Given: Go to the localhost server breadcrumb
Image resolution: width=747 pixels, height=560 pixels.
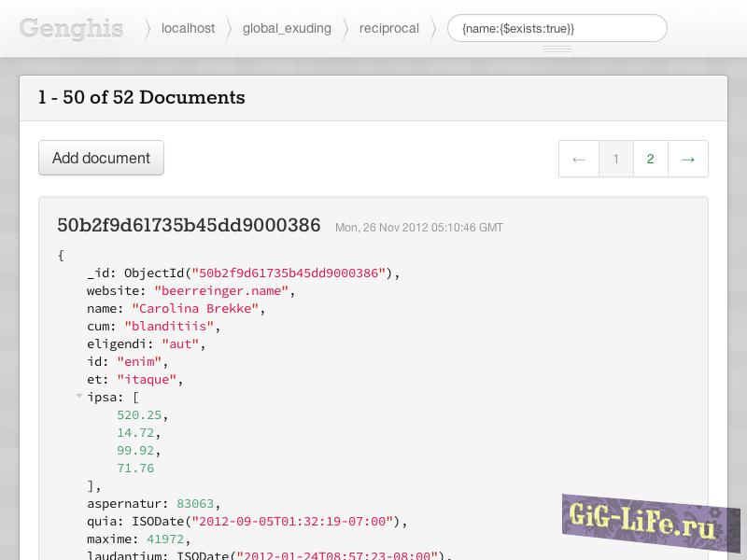Looking at the screenshot, I should 188,28.
